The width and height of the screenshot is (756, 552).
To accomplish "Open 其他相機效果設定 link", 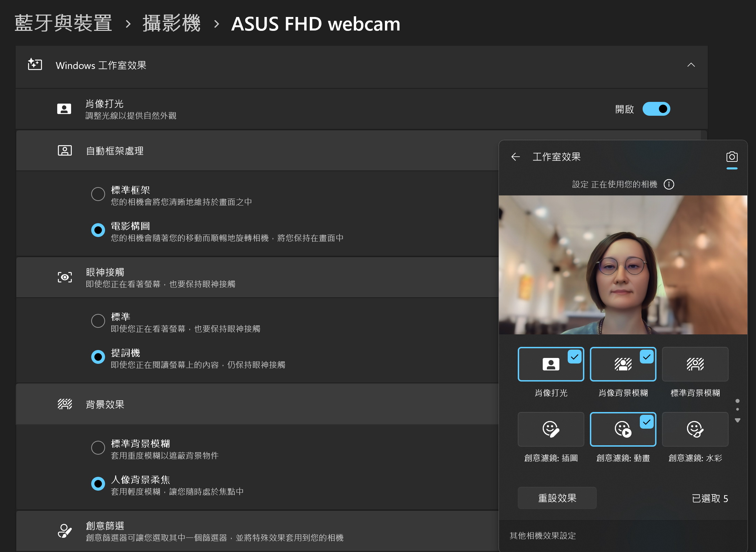I will (543, 536).
